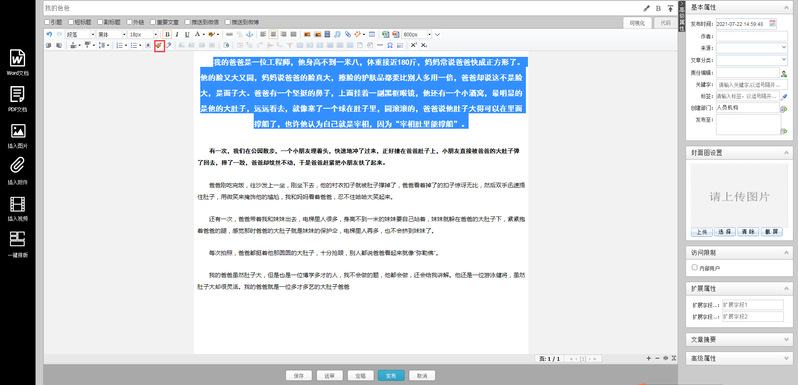Open the 来源 dropdown
The width and height of the screenshot is (798, 385).
[x=752, y=47]
